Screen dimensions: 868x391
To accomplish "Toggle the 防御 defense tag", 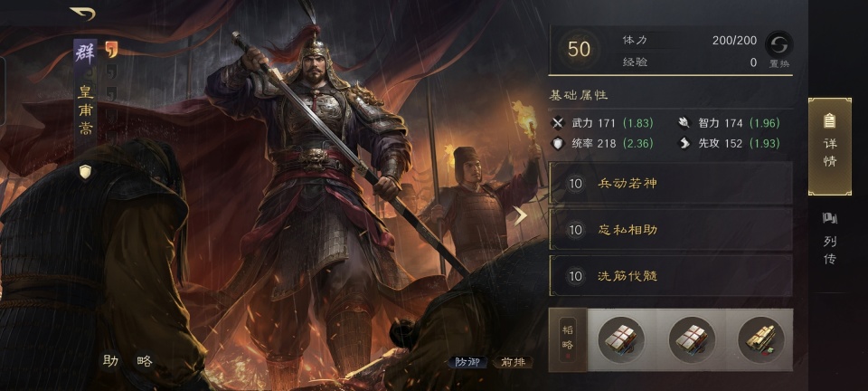I will tap(467, 362).
